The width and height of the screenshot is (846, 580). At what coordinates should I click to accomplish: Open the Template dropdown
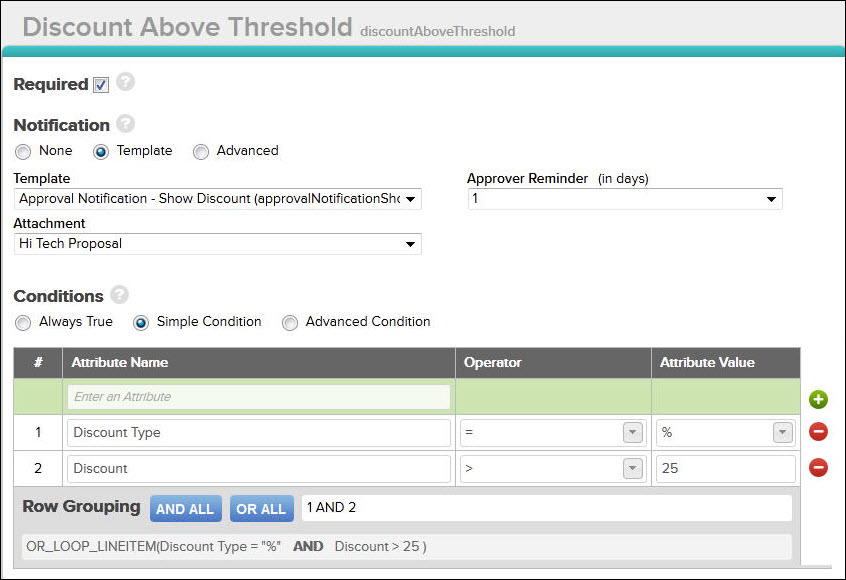410,198
